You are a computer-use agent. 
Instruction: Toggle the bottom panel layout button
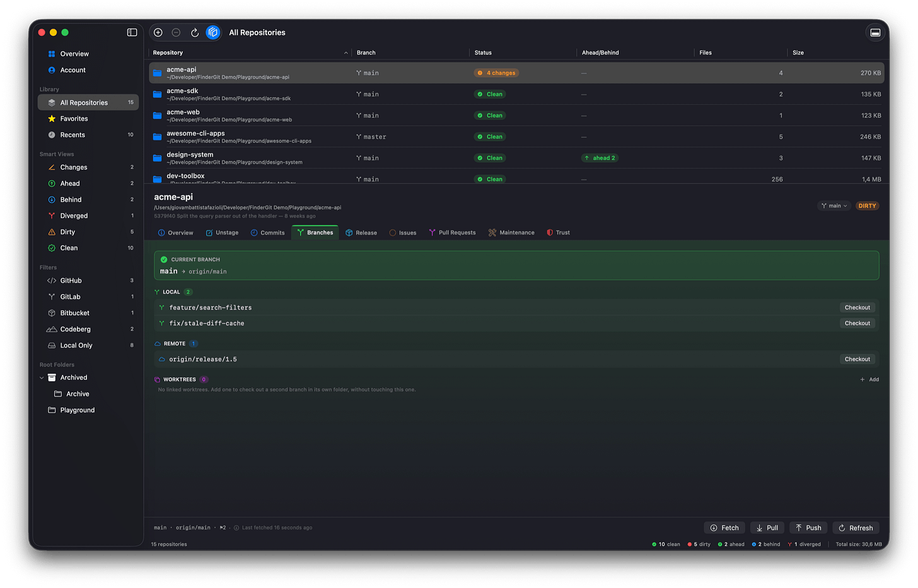(x=875, y=32)
